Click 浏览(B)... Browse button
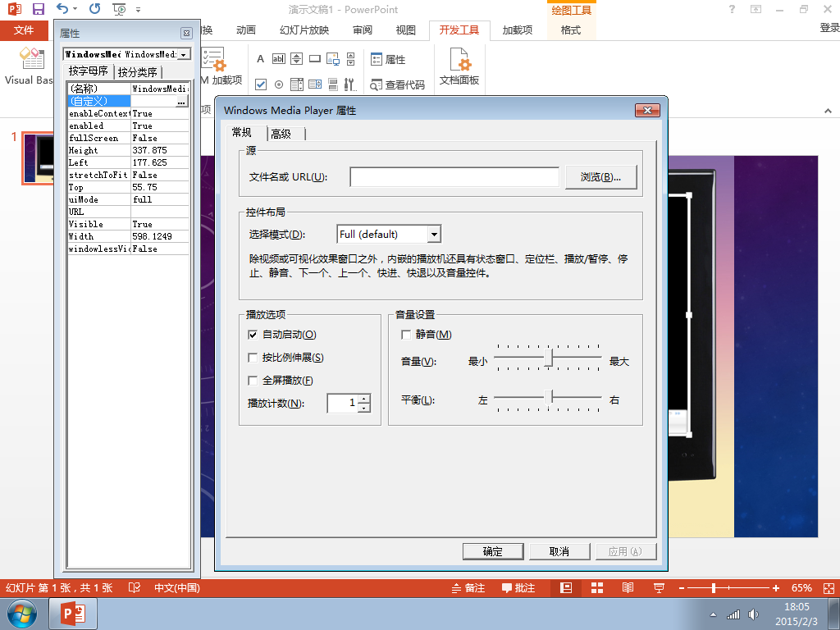This screenshot has height=630, width=840. click(601, 177)
